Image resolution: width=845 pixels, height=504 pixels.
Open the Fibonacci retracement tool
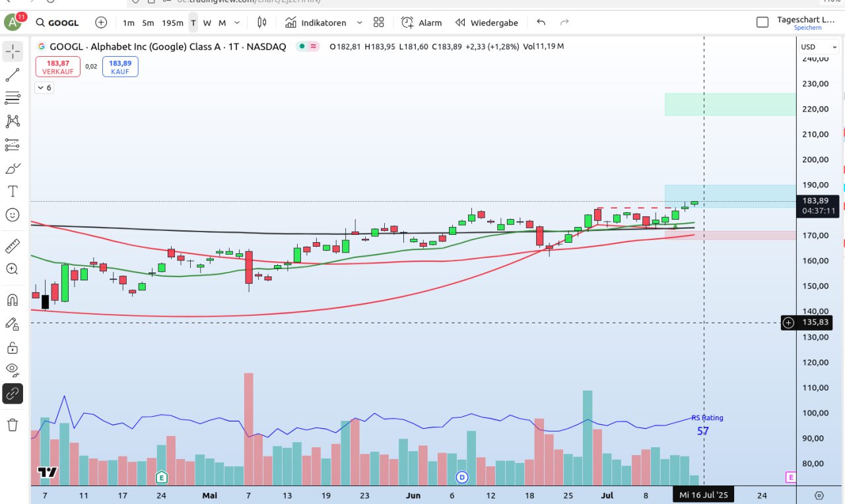12,98
